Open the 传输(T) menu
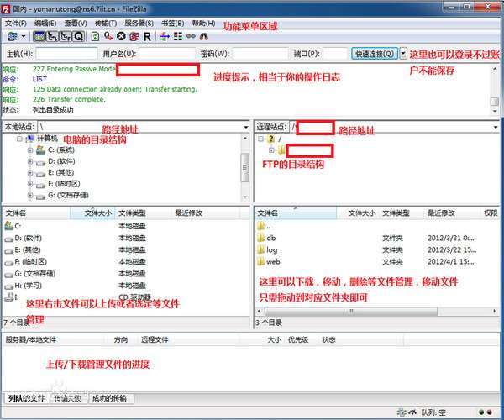Screen dimensions: 504x420 (106, 24)
